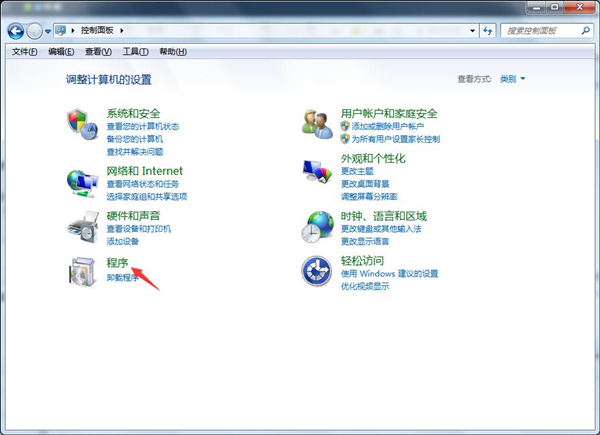Click the Appearance and Personalization monitor icon
The width and height of the screenshot is (600, 435).
[317, 172]
